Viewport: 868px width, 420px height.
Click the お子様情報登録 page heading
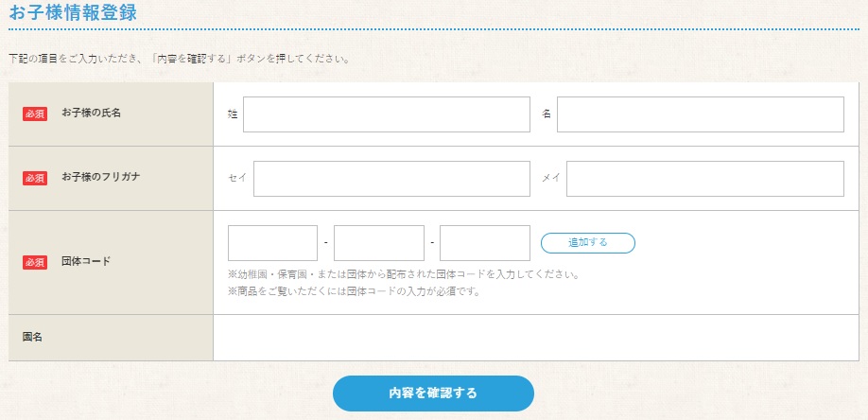[73, 12]
